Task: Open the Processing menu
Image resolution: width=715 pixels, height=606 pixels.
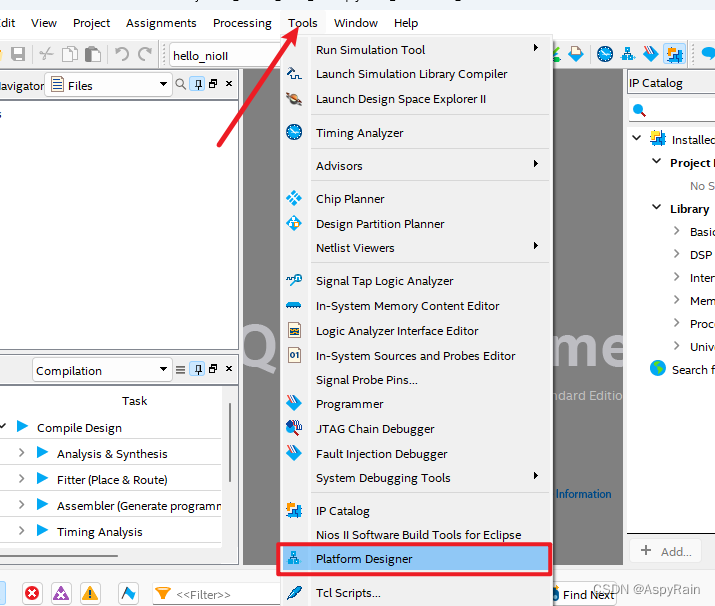Action: pyautogui.click(x=242, y=23)
